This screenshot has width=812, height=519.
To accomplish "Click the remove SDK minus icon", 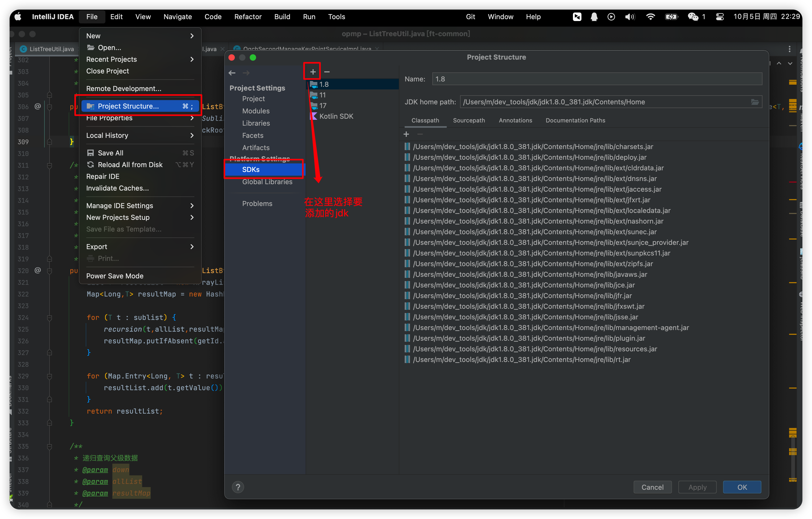I will pyautogui.click(x=327, y=72).
